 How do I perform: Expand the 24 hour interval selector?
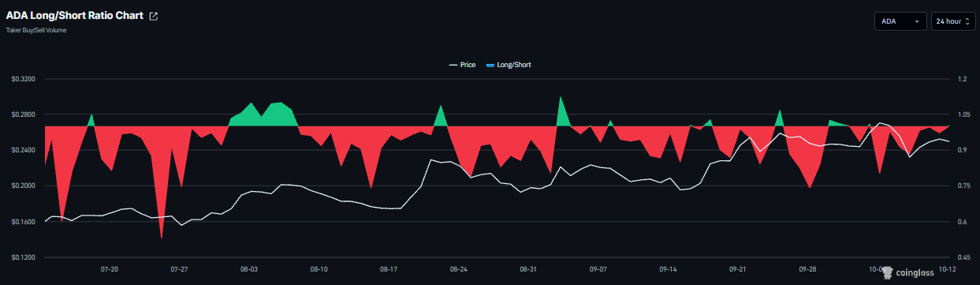(953, 21)
